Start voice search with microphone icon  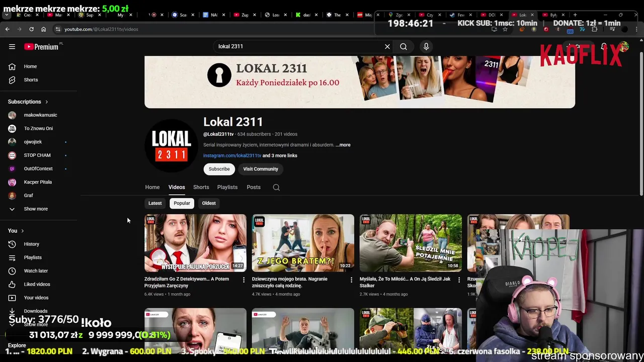(x=426, y=46)
